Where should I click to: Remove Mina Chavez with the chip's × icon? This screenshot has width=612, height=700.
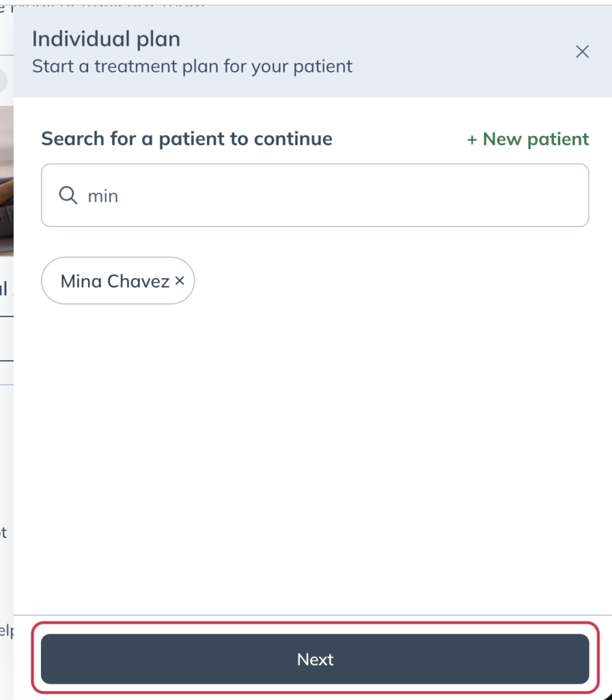180,280
